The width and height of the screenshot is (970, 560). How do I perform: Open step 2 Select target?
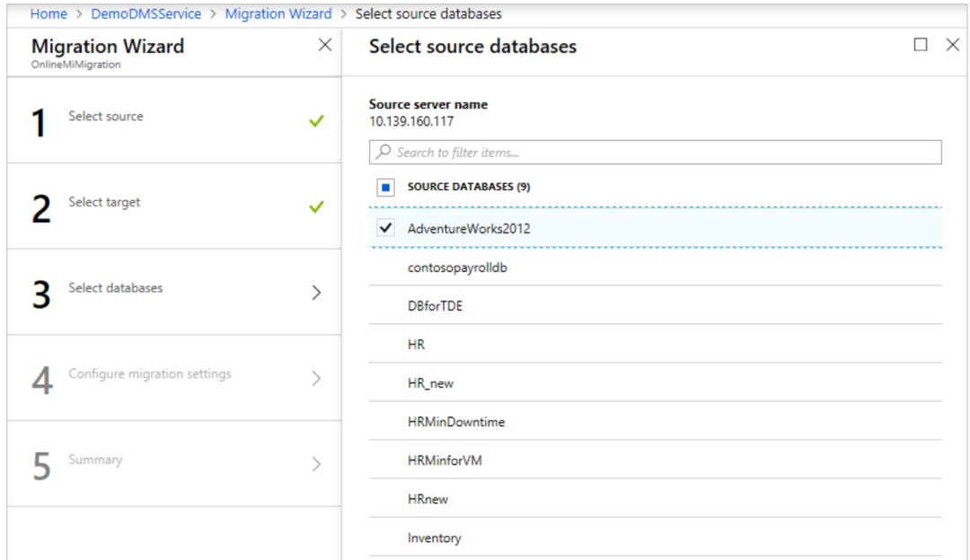pyautogui.click(x=104, y=203)
